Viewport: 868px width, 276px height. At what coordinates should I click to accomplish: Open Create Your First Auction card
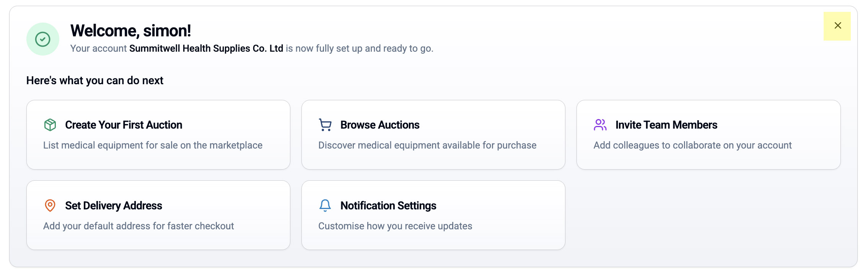[x=123, y=125]
